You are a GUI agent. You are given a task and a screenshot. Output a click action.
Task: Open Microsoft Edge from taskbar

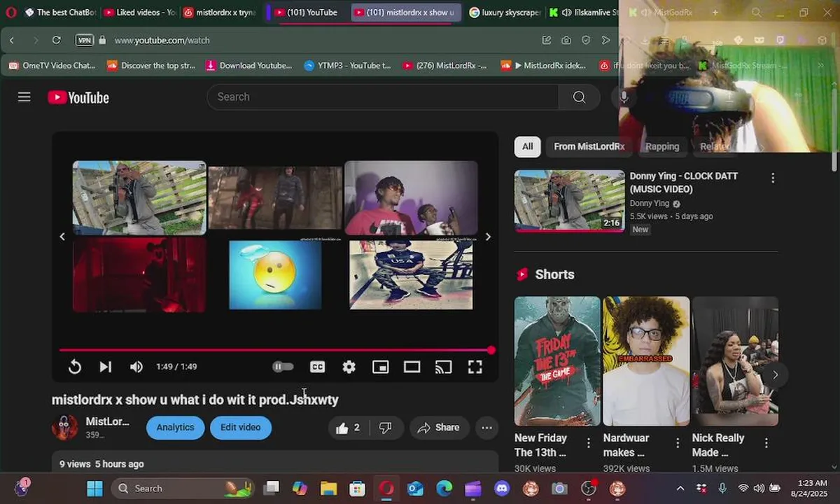point(444,489)
